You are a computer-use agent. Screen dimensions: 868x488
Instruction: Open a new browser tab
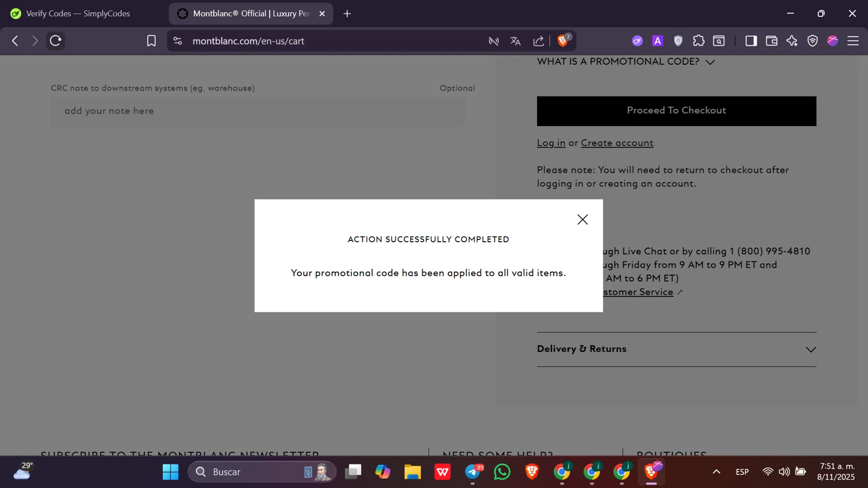347,13
